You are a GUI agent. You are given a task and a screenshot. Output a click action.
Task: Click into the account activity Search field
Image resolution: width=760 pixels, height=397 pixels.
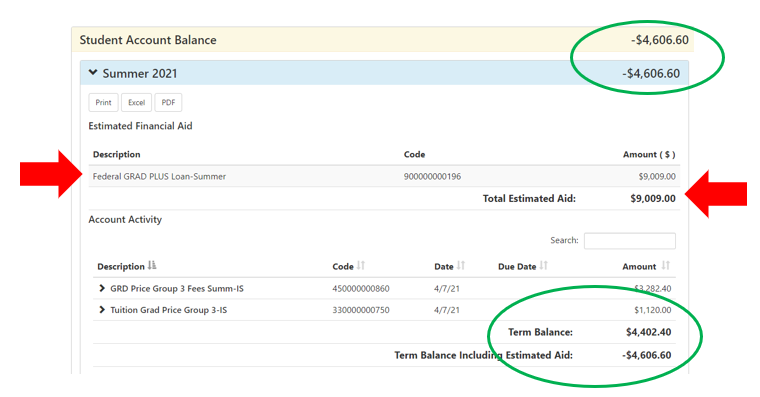[630, 240]
